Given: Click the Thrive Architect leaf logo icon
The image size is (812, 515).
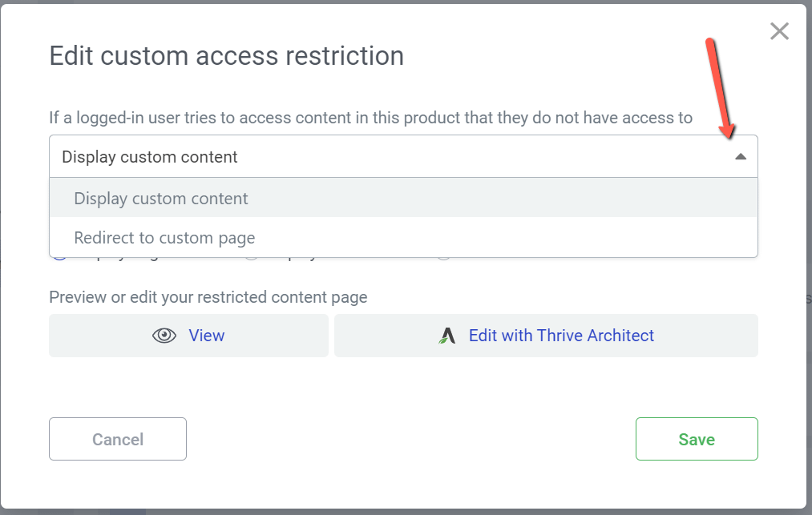Looking at the screenshot, I should click(x=446, y=336).
